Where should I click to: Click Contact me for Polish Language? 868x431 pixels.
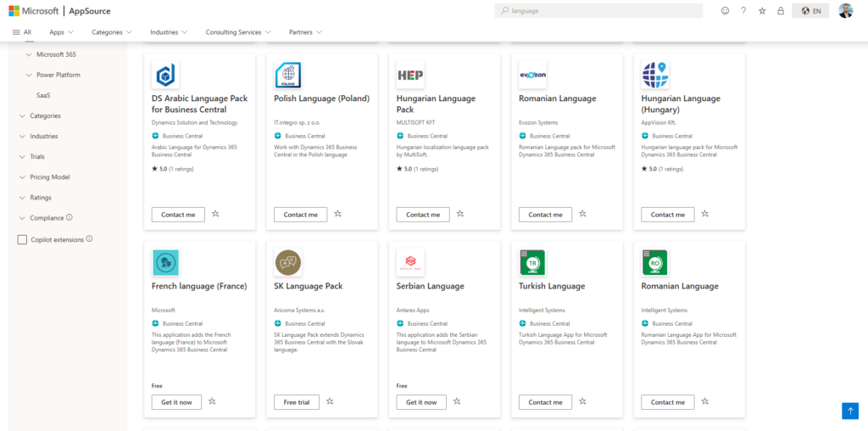point(301,215)
